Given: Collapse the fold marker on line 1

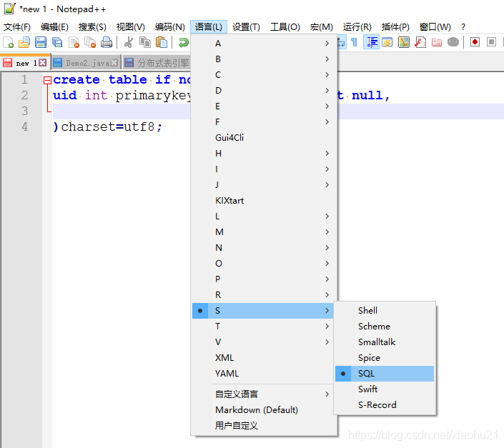Looking at the screenshot, I should [x=47, y=80].
